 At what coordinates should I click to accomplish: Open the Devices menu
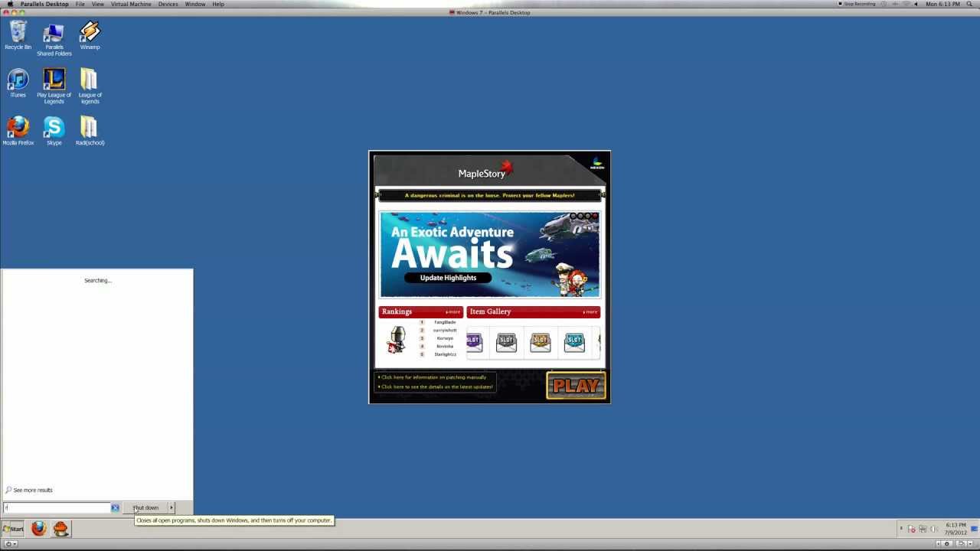(168, 4)
